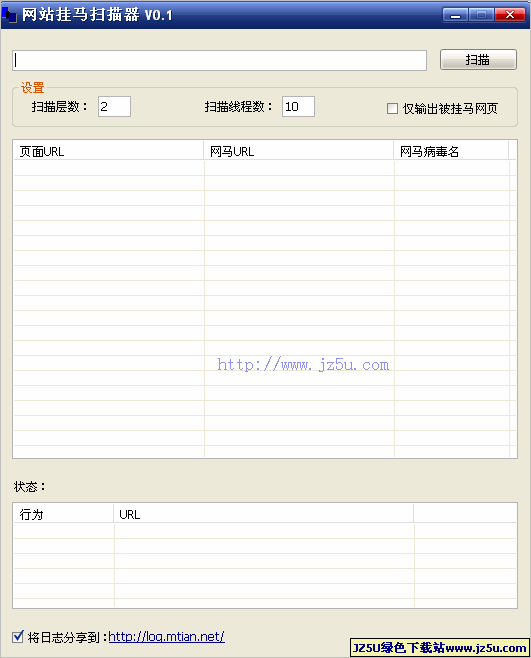Sort by 页面URL column header
The width and height of the screenshot is (531, 658).
point(109,151)
